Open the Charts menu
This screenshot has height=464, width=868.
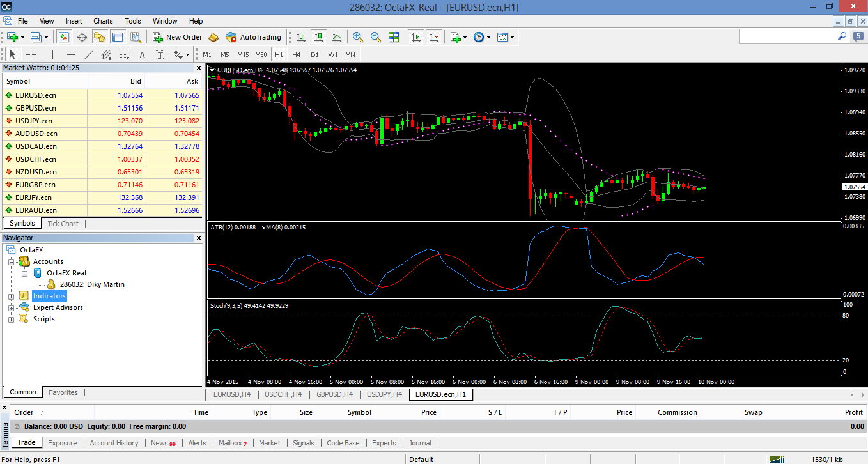pos(102,20)
